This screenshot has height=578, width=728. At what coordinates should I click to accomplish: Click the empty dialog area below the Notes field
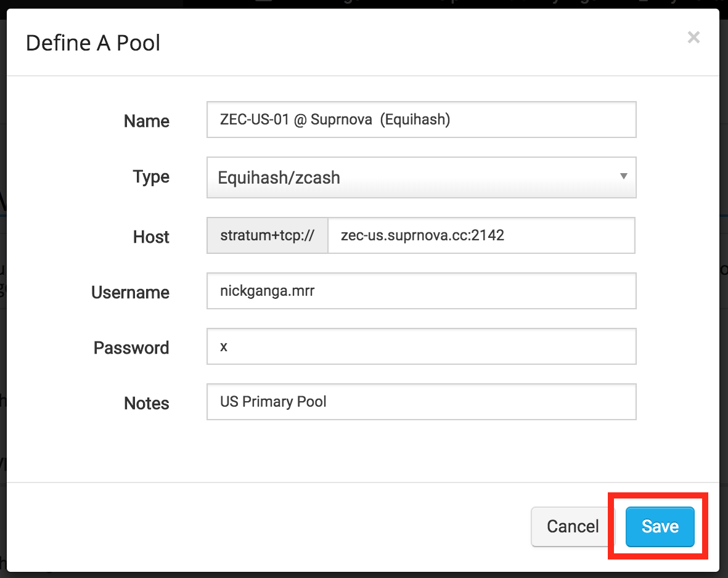click(x=362, y=451)
